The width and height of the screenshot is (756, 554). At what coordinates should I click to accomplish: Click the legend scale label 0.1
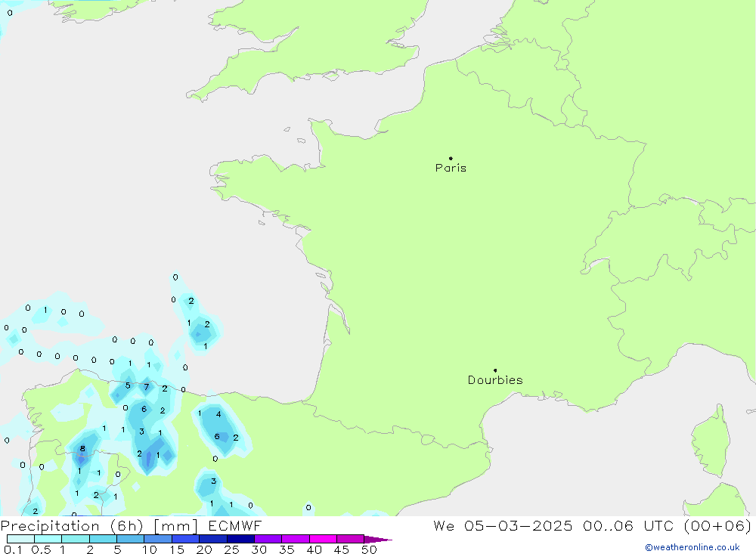(x=13, y=549)
